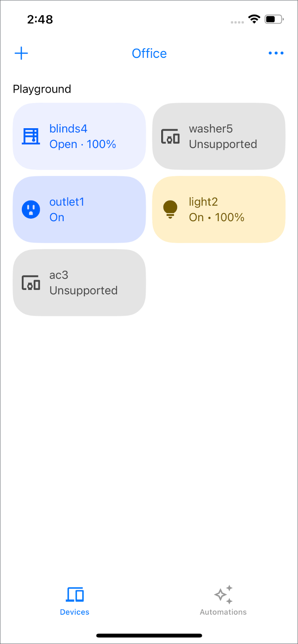The image size is (298, 644).
Task: Select the Devices tab label
Action: (x=75, y=612)
